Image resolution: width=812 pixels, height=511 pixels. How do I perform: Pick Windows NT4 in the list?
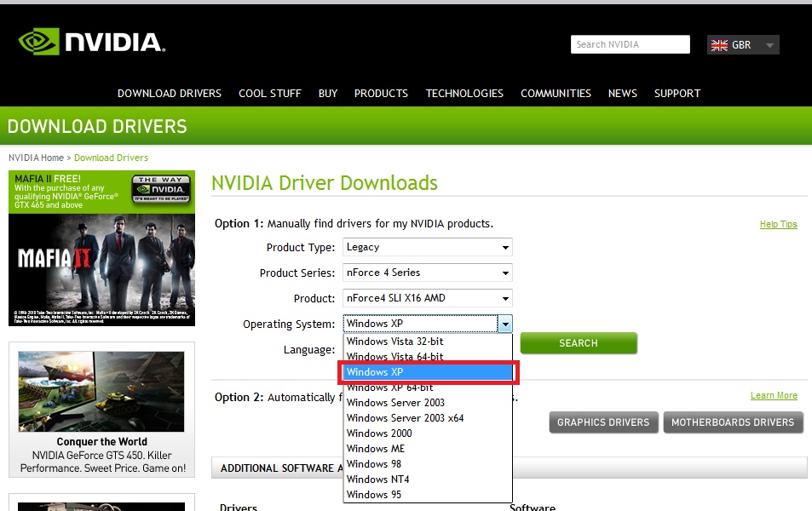(428, 479)
